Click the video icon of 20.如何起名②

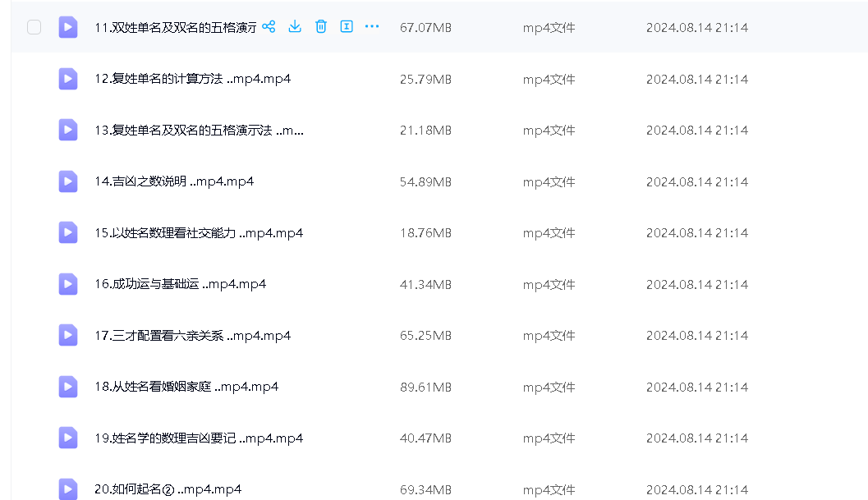coord(68,489)
